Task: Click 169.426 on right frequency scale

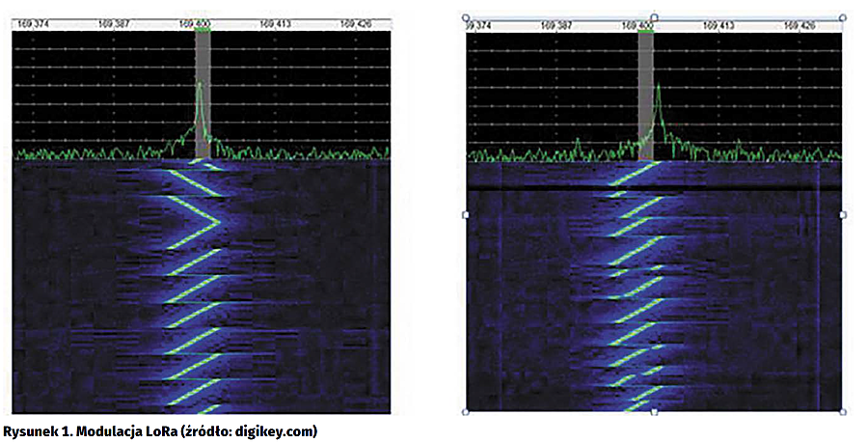Action: click(x=800, y=26)
